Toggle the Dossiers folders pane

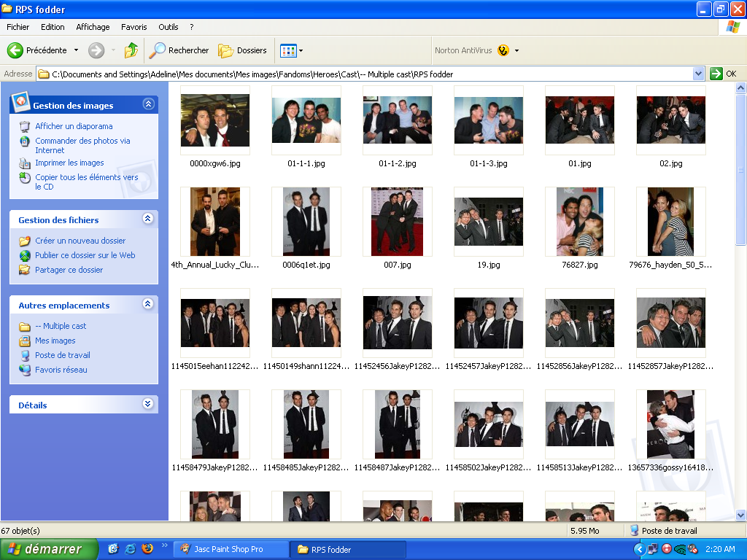(x=244, y=50)
